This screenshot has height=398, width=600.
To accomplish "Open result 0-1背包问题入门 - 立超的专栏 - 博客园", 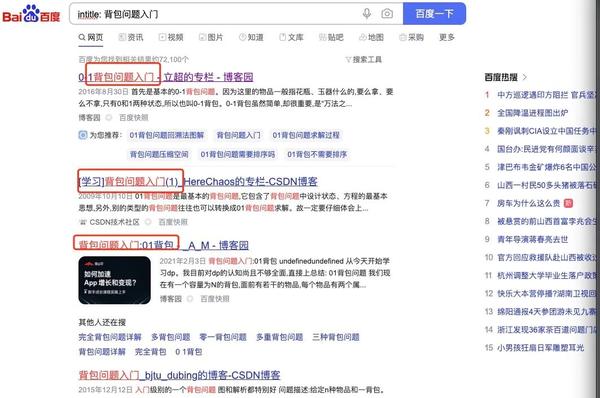I will [x=166, y=77].
